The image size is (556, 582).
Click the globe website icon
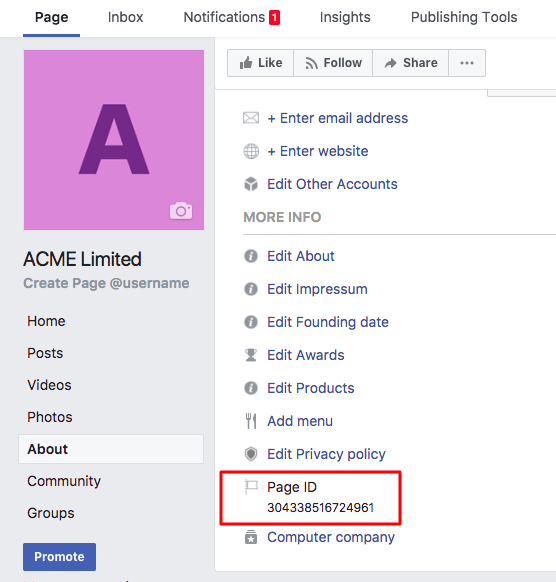[x=251, y=151]
